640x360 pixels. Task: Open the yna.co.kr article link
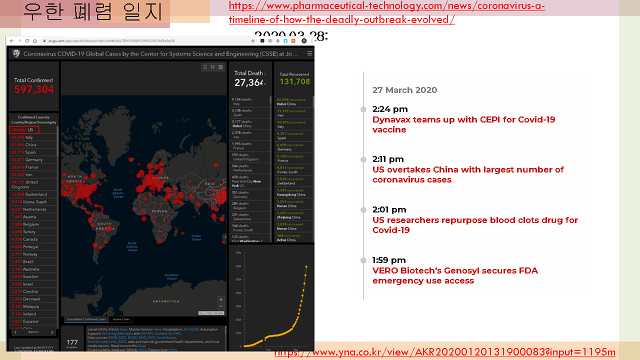[445, 352]
